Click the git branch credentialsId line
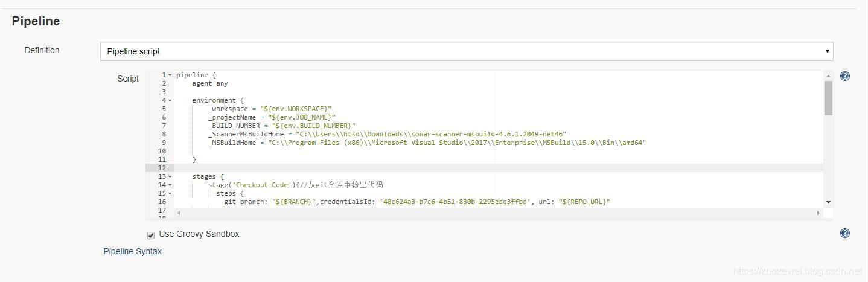The image size is (868, 282). [x=417, y=202]
